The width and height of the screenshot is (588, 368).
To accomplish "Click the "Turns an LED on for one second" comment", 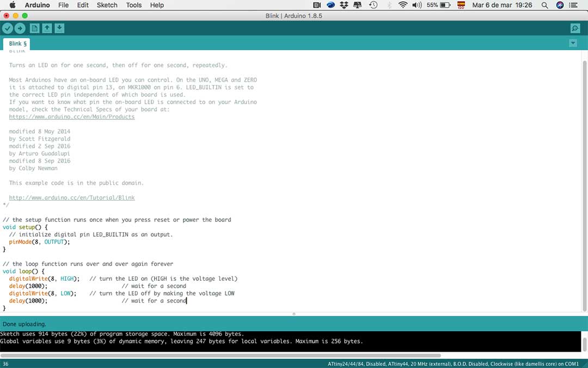I will [x=118, y=65].
